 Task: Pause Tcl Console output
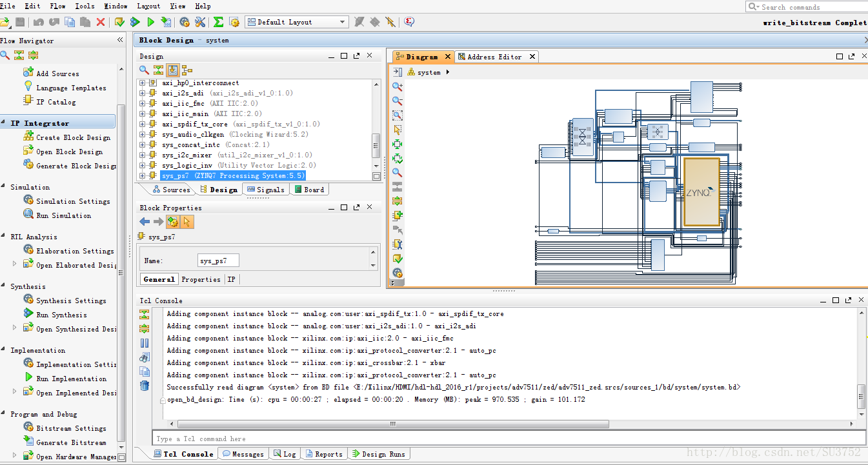coord(145,343)
